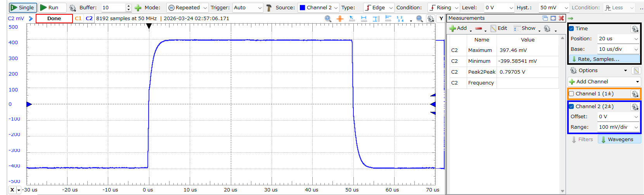
Task: Expand the Condition Rising dropdown
Action: [443, 7]
